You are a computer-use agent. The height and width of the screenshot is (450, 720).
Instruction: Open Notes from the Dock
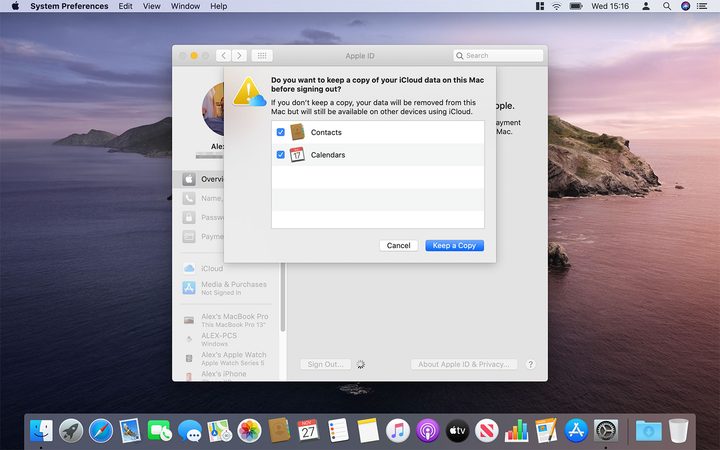click(368, 430)
